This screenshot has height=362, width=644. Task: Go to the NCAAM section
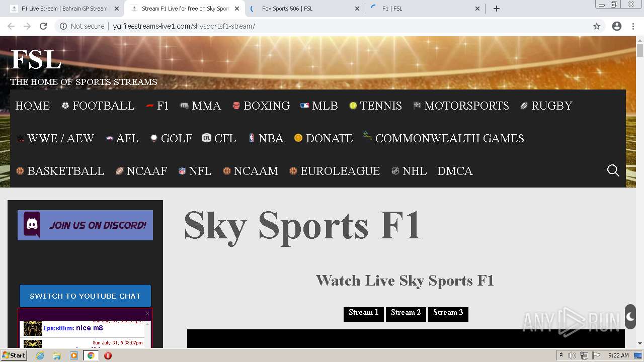(x=250, y=171)
